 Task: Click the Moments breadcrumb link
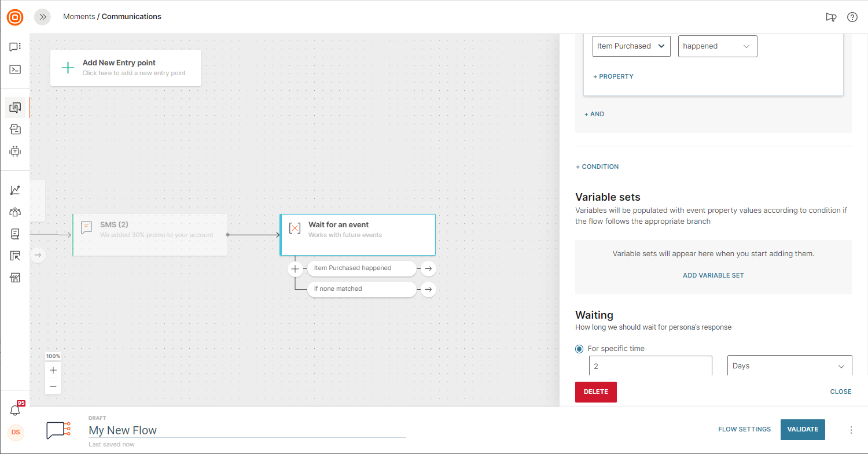[x=79, y=17]
